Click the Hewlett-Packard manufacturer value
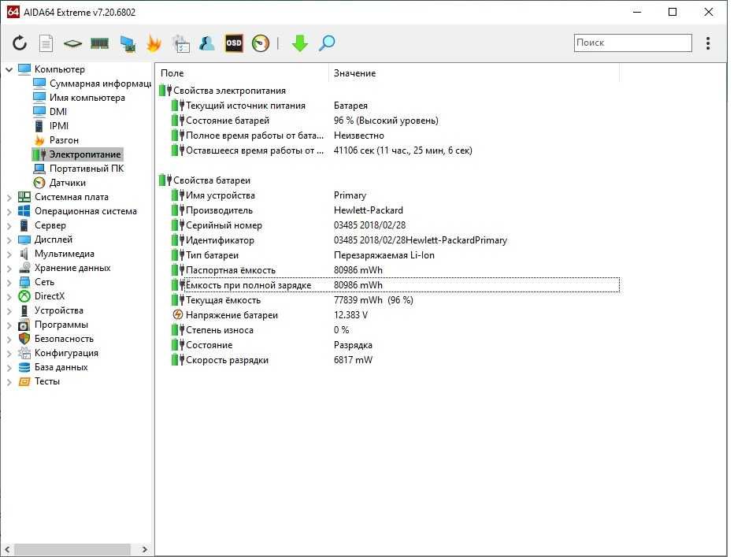 [369, 210]
